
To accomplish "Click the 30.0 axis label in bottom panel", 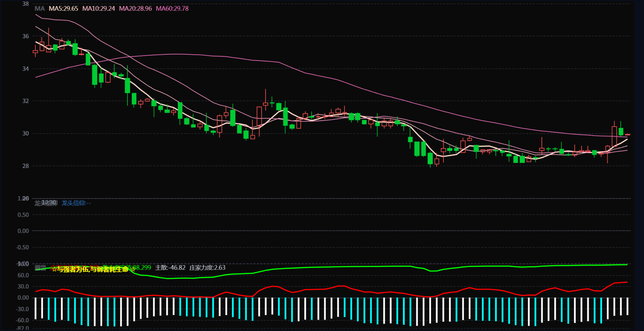I will coord(23,286).
